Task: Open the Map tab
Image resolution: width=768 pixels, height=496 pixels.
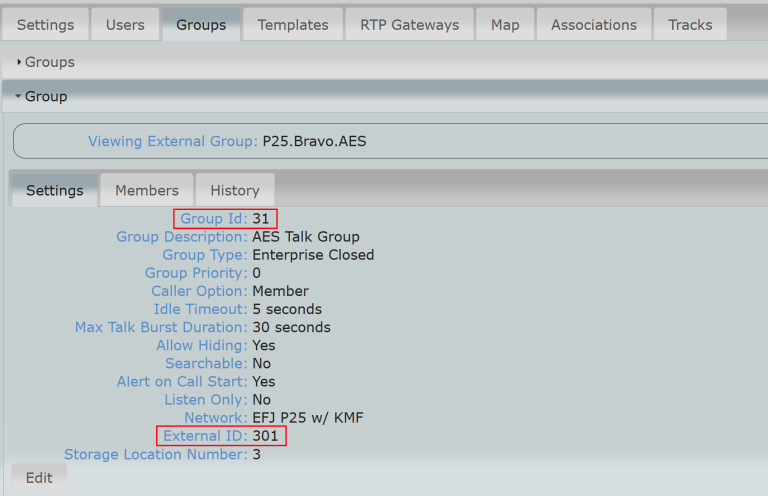Action: tap(505, 24)
